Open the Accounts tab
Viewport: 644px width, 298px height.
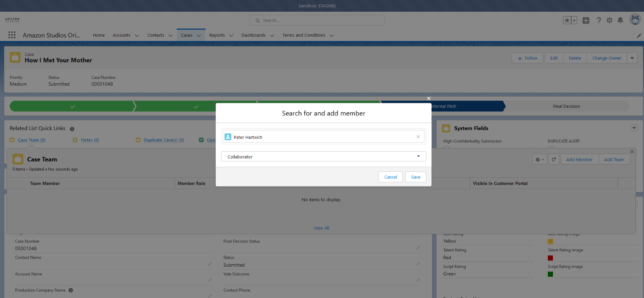[x=122, y=35]
